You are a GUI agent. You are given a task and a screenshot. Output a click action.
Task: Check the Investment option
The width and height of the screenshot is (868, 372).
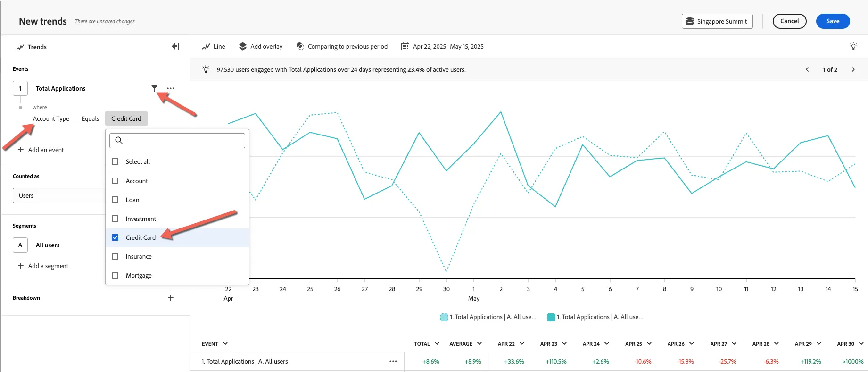[115, 219]
